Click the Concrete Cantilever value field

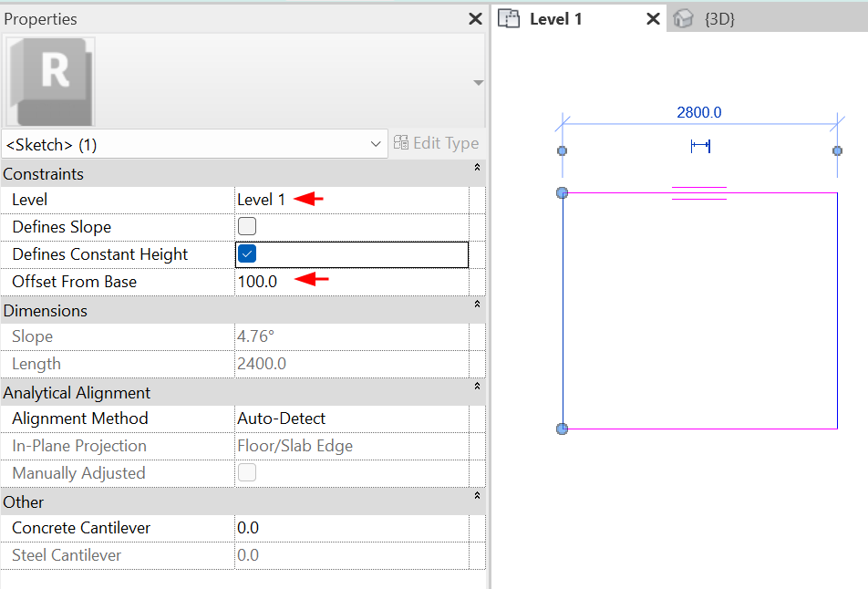pyautogui.click(x=352, y=528)
